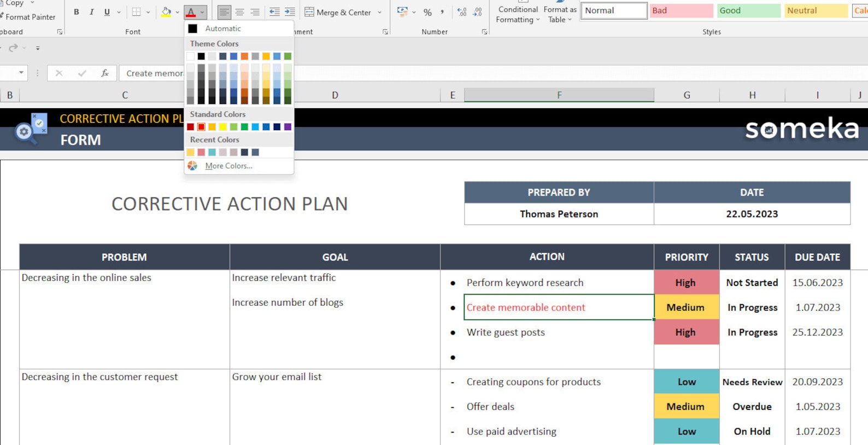Select the Thomas Peterson cell
Viewport: 868px width, 445px height.
(x=559, y=214)
